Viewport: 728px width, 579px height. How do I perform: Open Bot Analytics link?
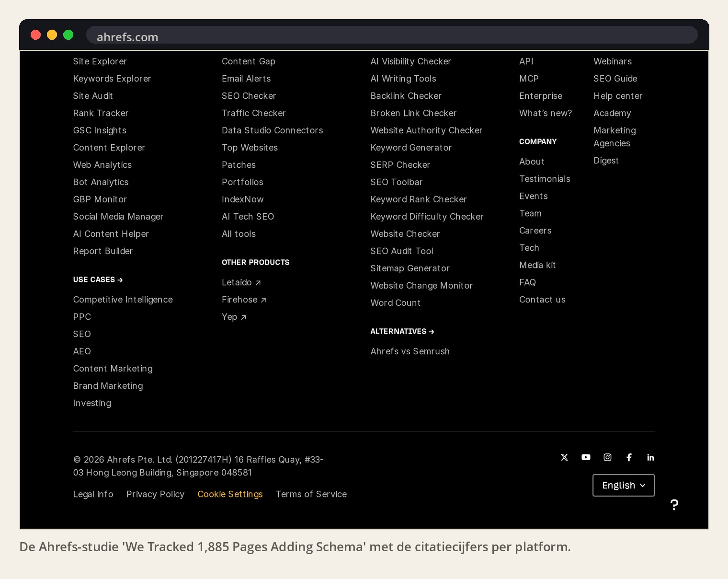(x=101, y=182)
